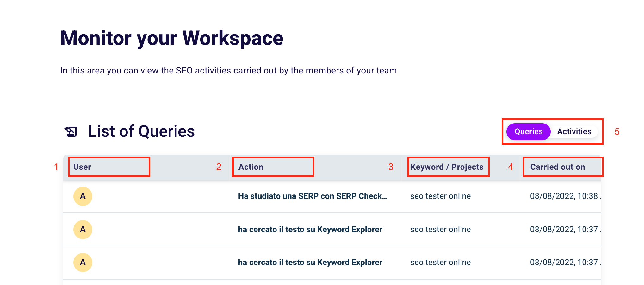Click the user avatar A in the first row
The image size is (644, 285).
[83, 196]
